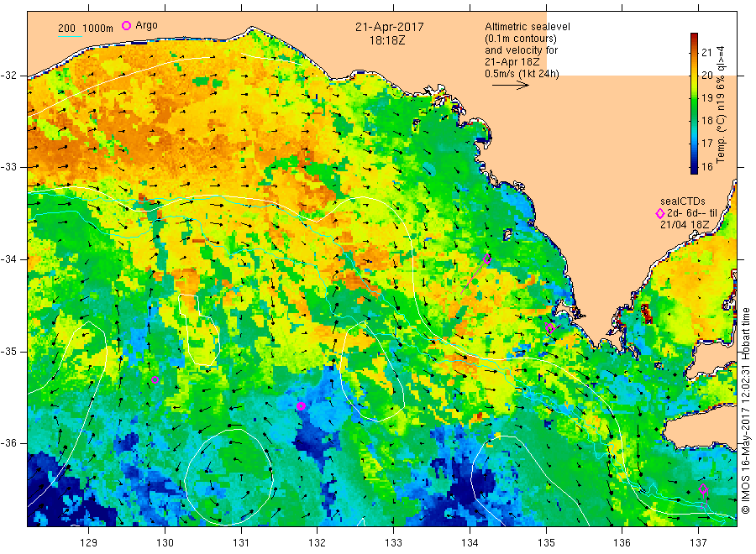Click the latitude axis label "-33"

8,167
